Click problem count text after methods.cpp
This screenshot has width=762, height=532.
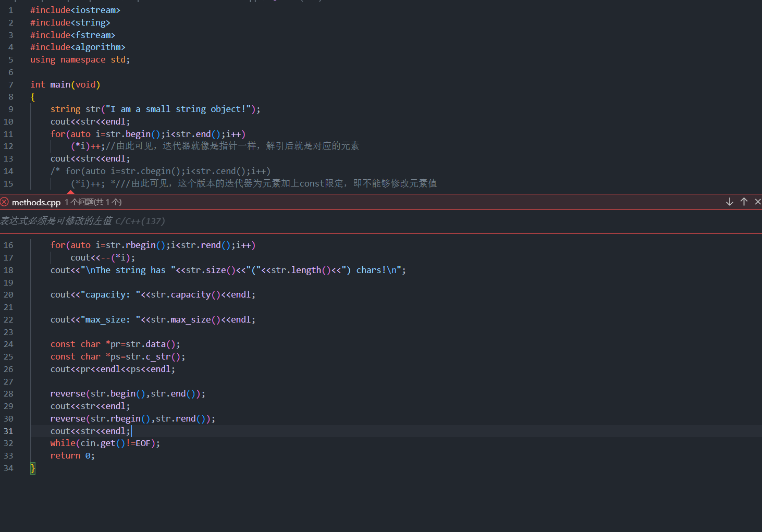(x=93, y=202)
